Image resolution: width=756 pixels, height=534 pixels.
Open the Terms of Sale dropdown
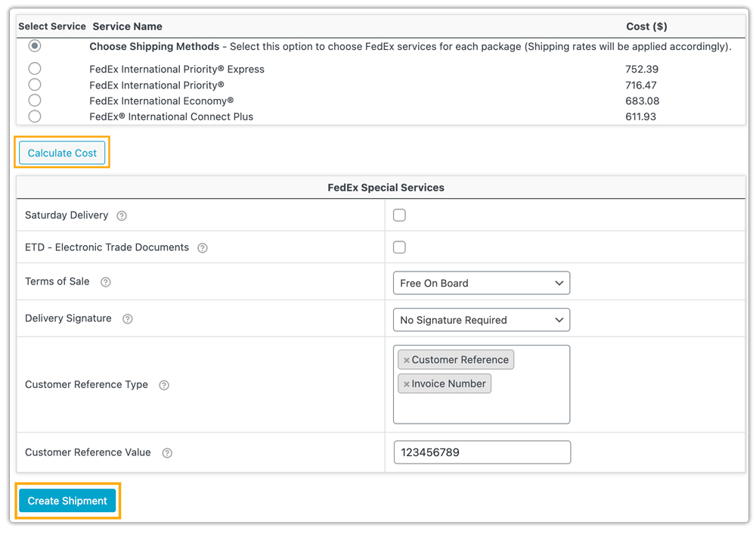tap(481, 283)
